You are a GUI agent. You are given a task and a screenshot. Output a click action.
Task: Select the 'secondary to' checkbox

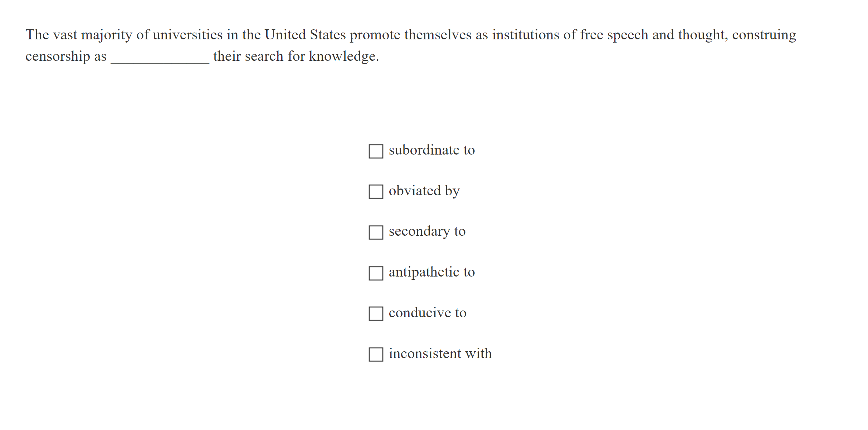point(376,233)
